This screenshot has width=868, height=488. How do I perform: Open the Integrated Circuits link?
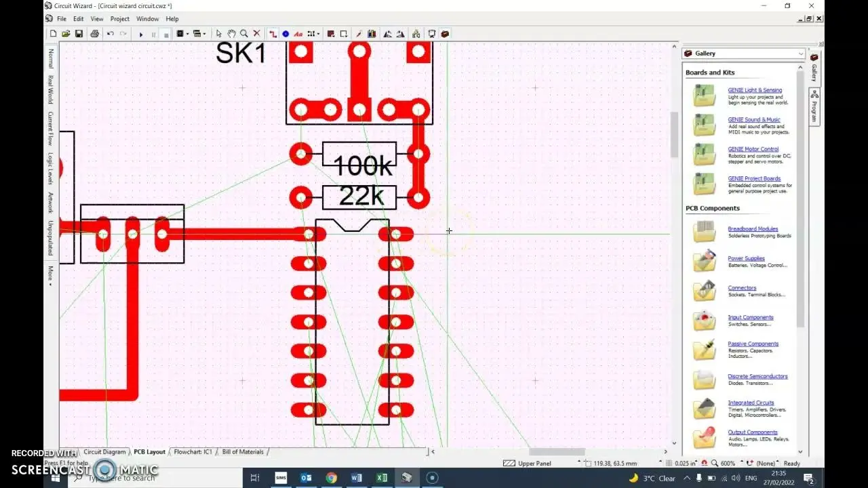751,403
